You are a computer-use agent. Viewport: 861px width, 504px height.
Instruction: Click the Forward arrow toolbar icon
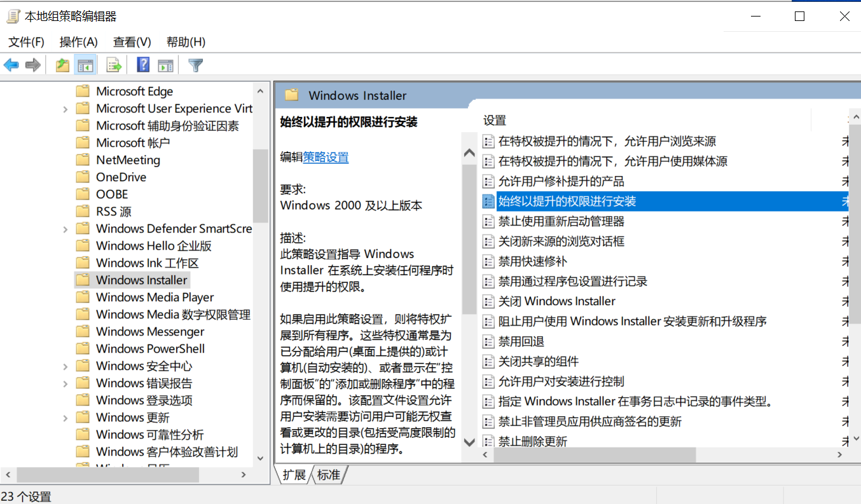point(33,65)
